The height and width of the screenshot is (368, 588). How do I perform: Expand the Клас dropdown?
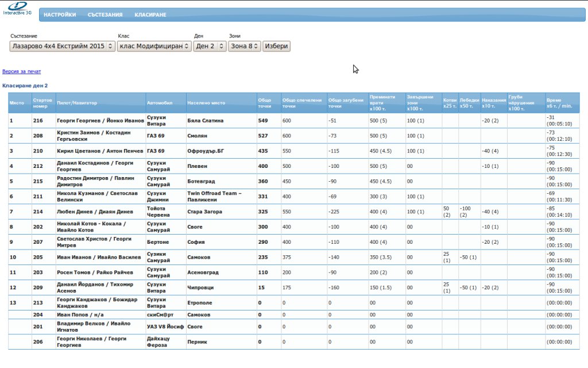[x=154, y=46]
